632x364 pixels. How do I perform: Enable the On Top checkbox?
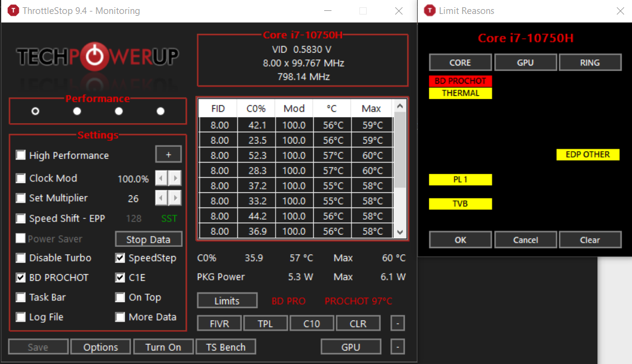pyautogui.click(x=120, y=297)
